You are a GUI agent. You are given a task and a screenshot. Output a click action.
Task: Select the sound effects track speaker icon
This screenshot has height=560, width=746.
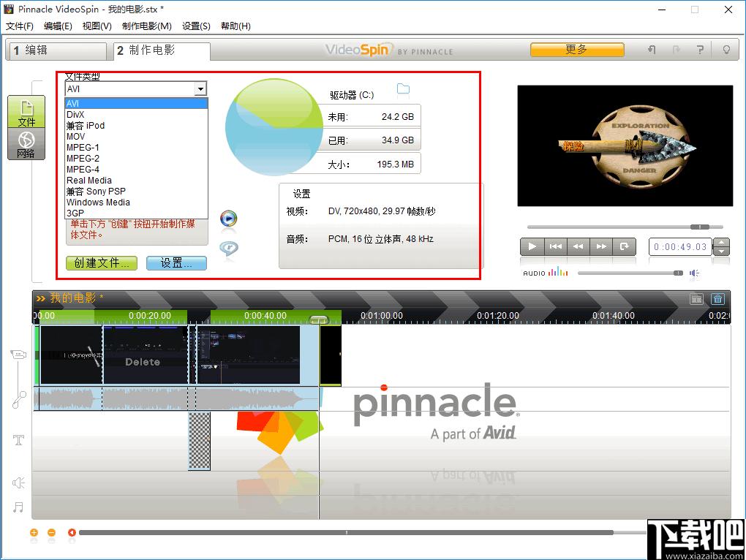click(18, 483)
